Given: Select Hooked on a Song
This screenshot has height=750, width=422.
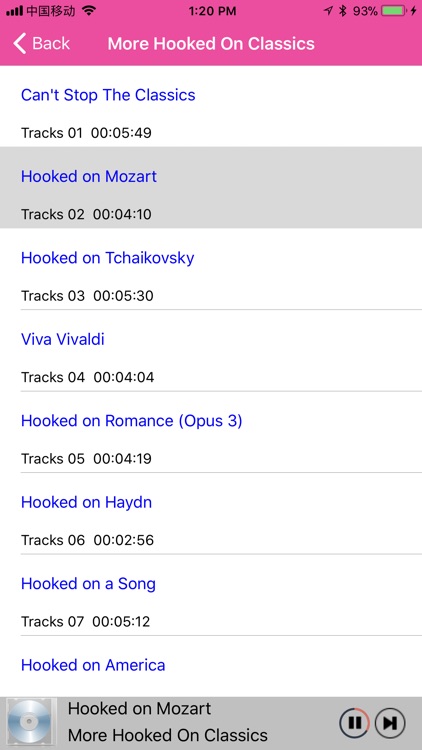Looking at the screenshot, I should tap(211, 595).
